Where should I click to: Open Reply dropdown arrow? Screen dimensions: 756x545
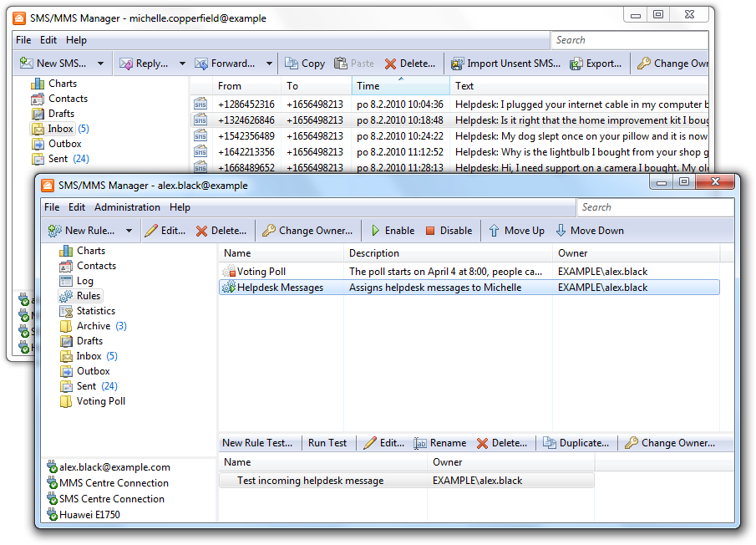tap(182, 64)
